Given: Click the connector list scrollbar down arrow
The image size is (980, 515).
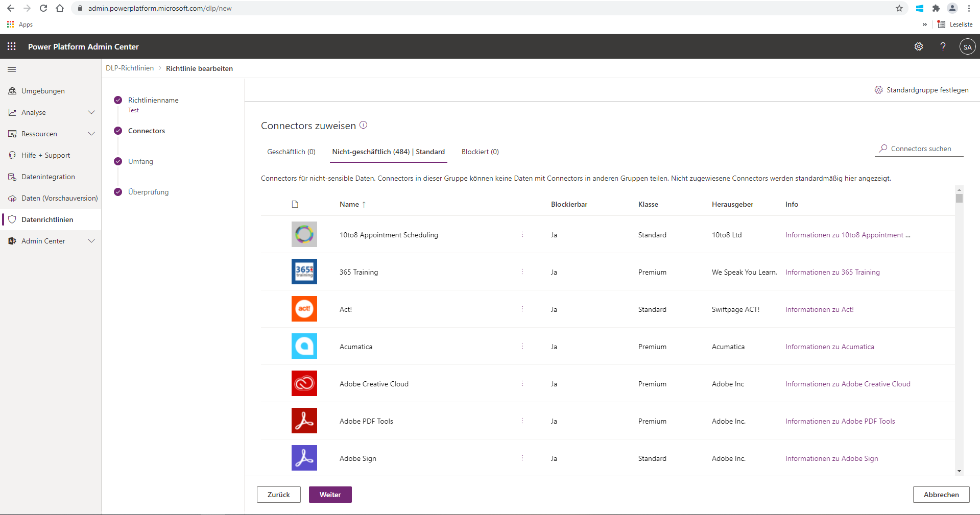Looking at the screenshot, I should click(x=959, y=471).
